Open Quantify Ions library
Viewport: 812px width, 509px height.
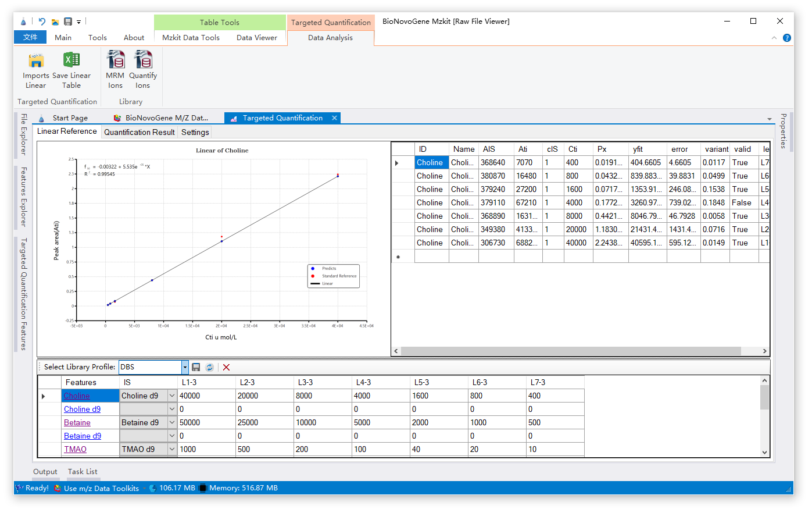pos(143,60)
